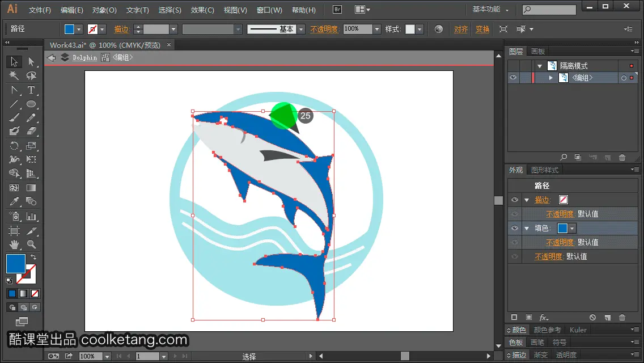Set paint mode to Color
This screenshot has height=363, width=644.
[12, 294]
